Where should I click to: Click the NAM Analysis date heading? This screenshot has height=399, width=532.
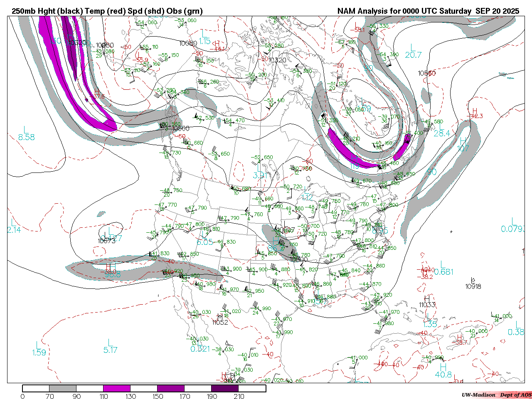click(x=428, y=11)
